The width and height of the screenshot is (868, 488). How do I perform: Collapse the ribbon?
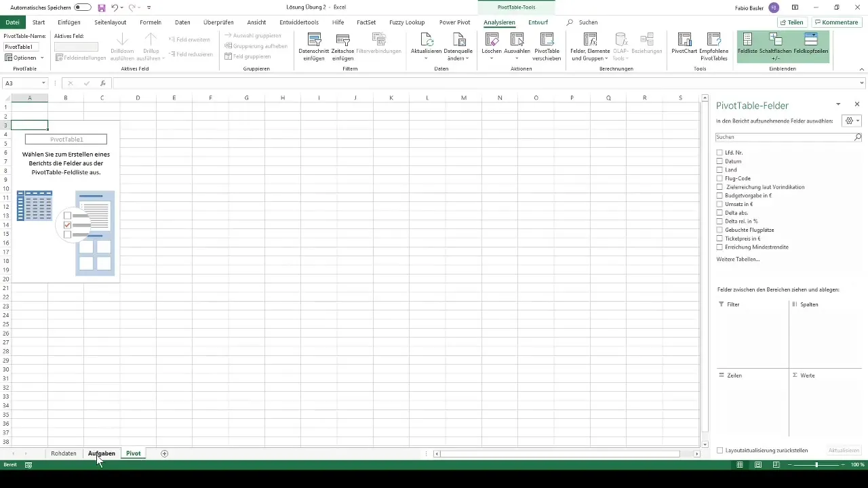pos(861,68)
